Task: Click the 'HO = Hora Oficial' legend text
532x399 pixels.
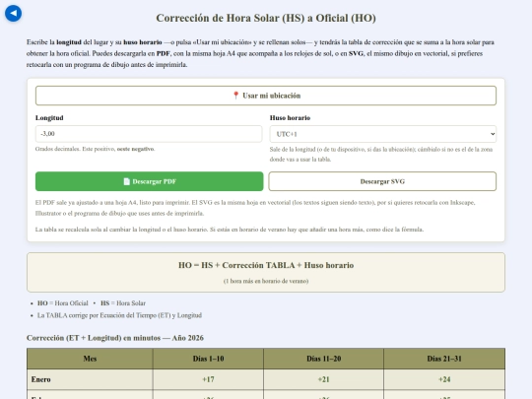Action: (63, 303)
